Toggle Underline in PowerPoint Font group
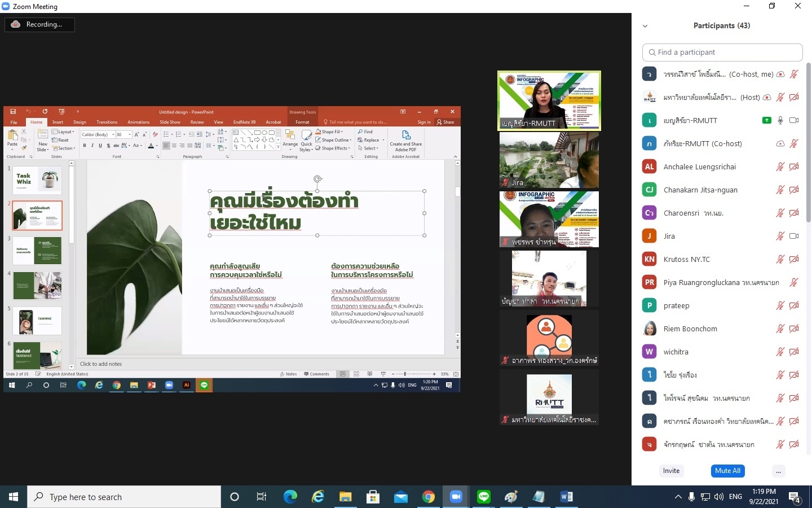The width and height of the screenshot is (812, 508). click(x=100, y=146)
